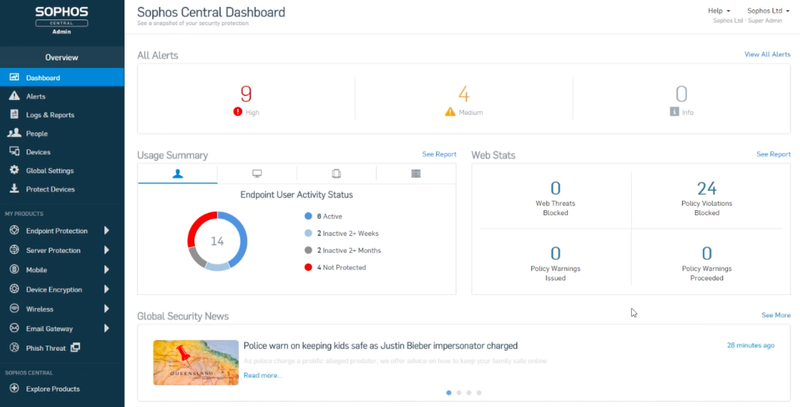The width and height of the screenshot is (800, 407).
Task: Expand the Server Protection submenu arrow
Action: (x=107, y=250)
